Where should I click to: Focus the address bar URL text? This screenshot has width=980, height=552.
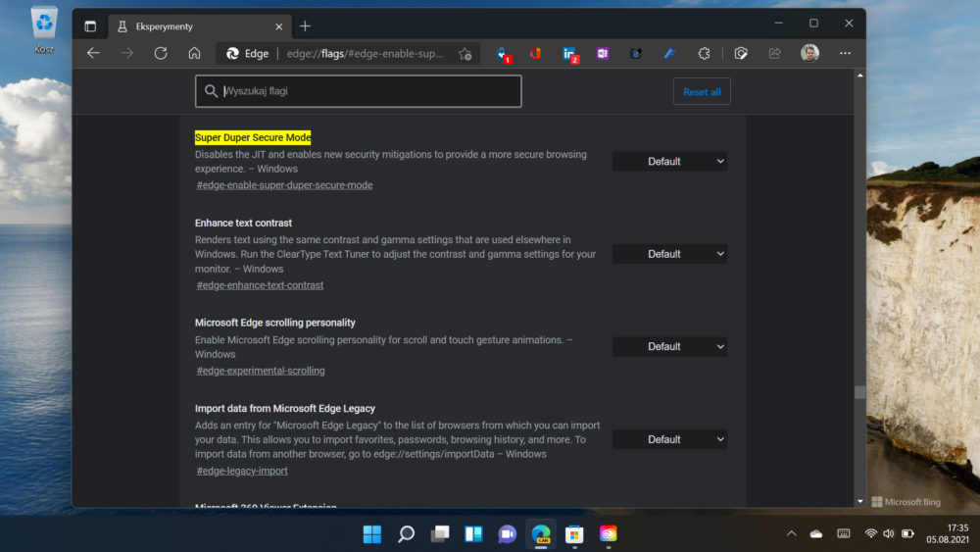365,54
